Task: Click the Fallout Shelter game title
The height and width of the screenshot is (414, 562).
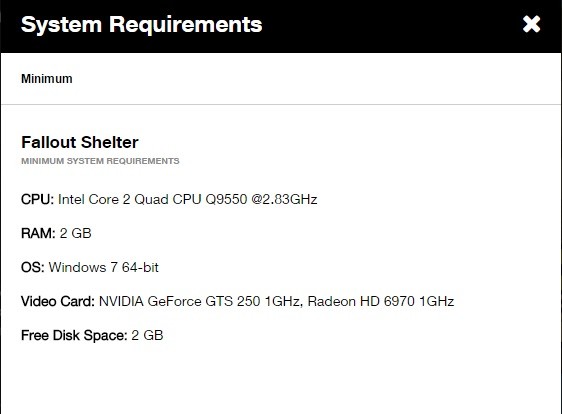Action: coord(80,142)
